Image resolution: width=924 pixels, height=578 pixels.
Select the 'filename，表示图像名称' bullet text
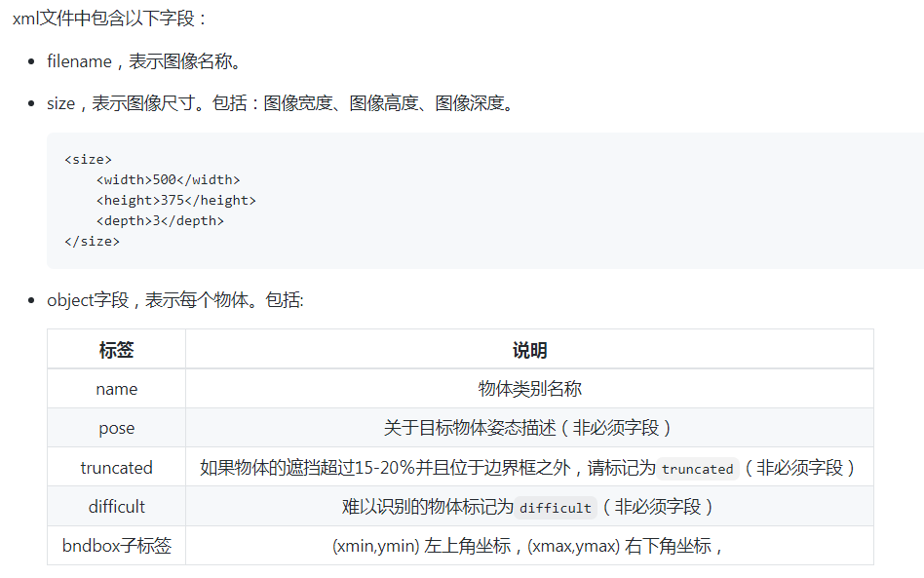click(144, 61)
